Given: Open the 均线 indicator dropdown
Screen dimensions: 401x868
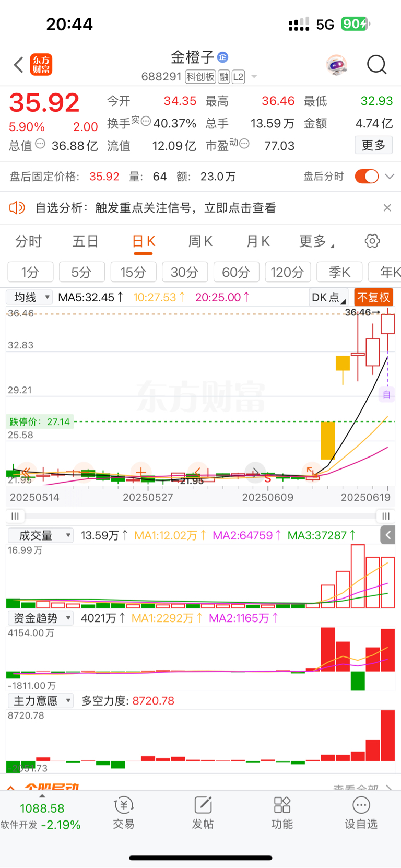Looking at the screenshot, I should (29, 297).
